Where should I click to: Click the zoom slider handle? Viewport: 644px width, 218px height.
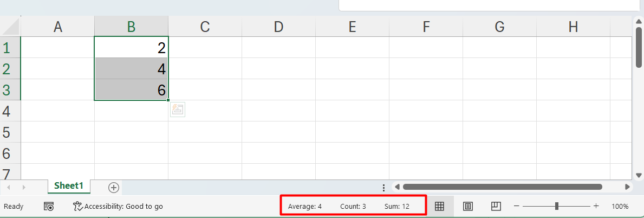tap(556, 207)
